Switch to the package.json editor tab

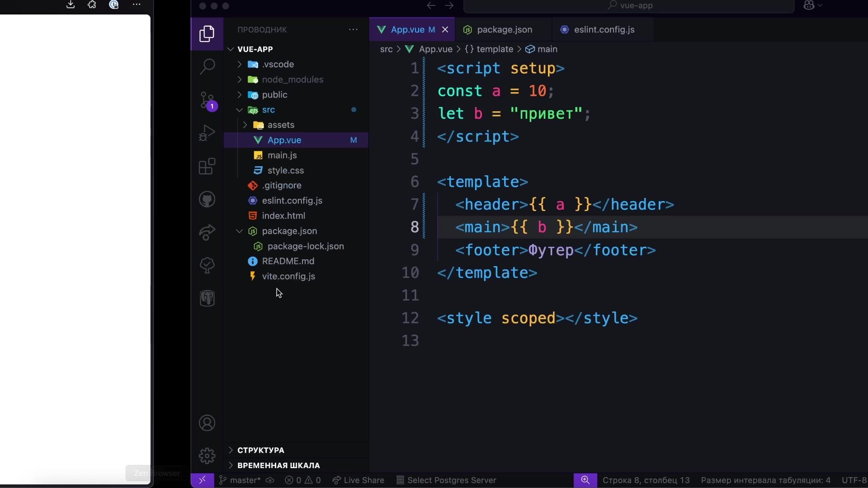[504, 29]
